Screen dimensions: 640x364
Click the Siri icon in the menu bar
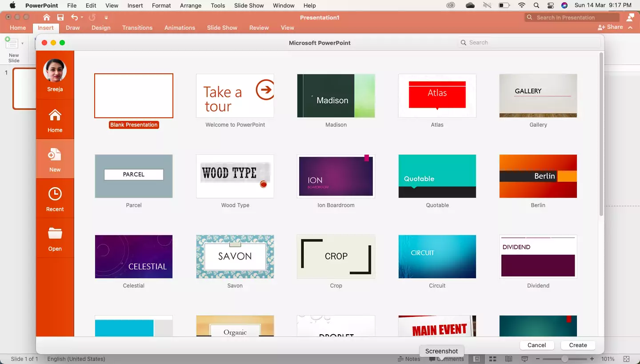tap(564, 5)
